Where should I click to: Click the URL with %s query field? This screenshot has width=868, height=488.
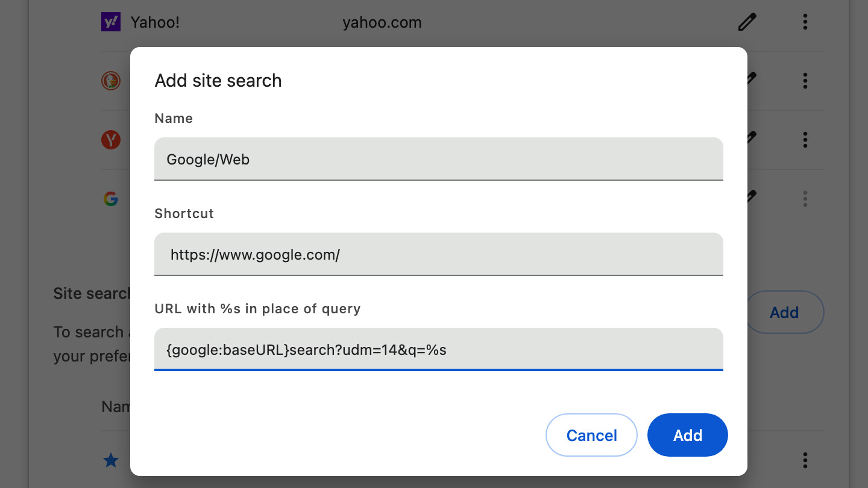pyautogui.click(x=438, y=349)
